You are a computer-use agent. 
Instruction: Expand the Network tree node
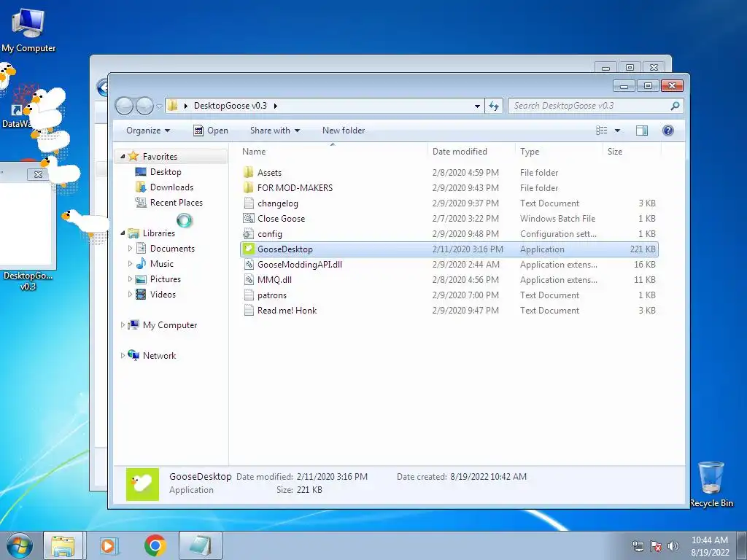pos(123,355)
